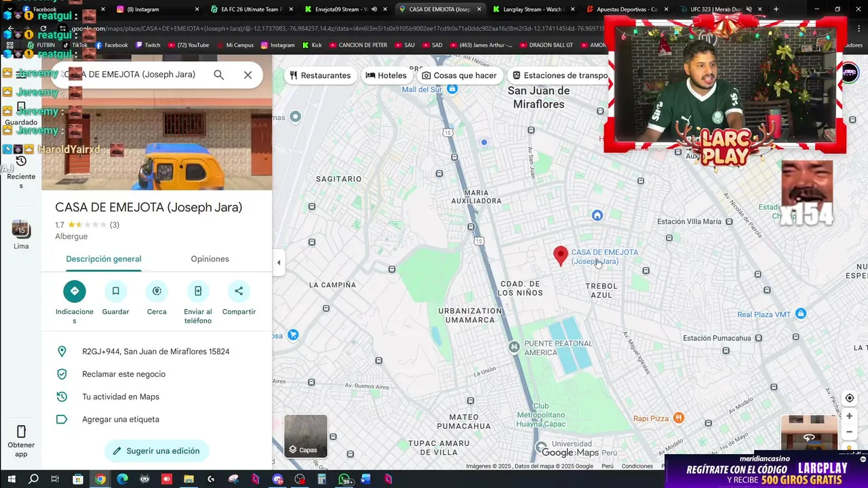Image resolution: width=868 pixels, height=488 pixels.
Task: Click the Mall del Sur marker
Action: point(452,89)
